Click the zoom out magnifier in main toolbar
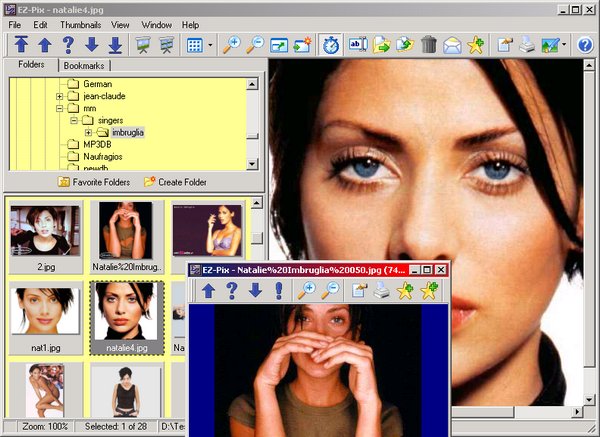This screenshot has height=437, width=600. [x=254, y=44]
